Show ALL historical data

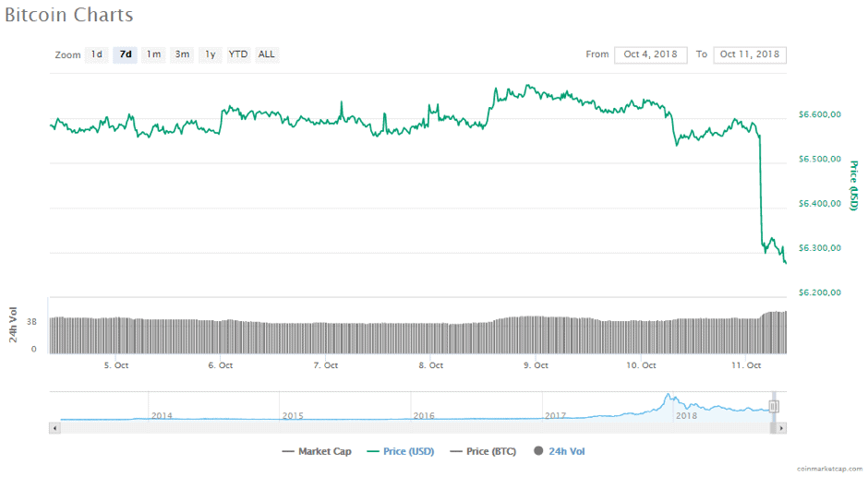266,54
